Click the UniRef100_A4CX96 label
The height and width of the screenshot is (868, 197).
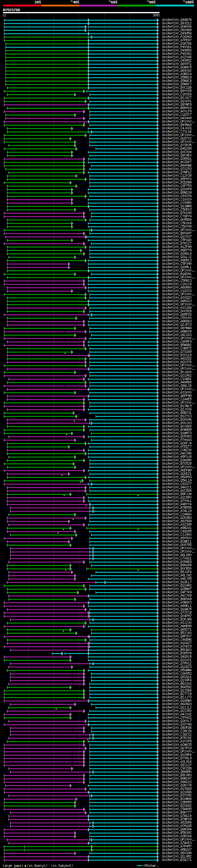pos(177,453)
